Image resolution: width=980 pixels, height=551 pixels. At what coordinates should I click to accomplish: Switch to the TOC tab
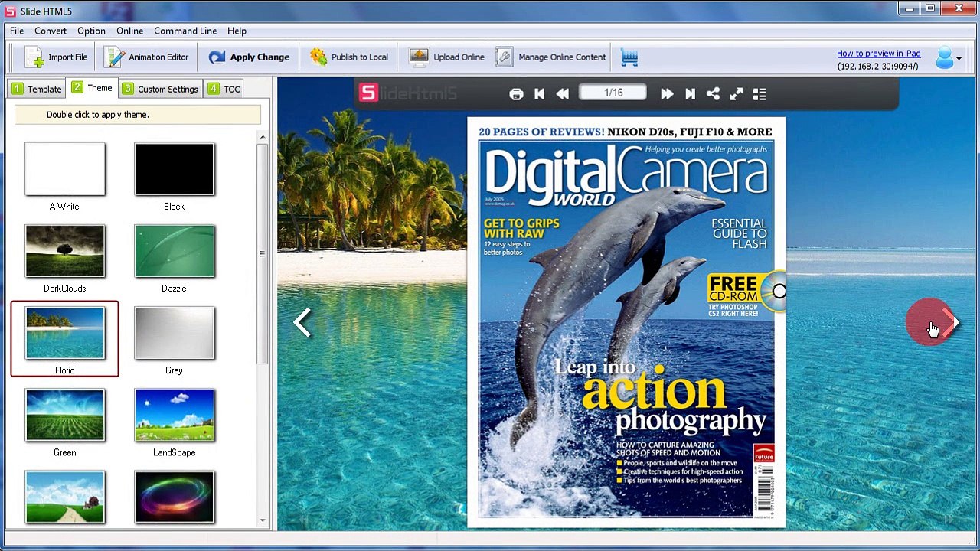click(x=223, y=89)
